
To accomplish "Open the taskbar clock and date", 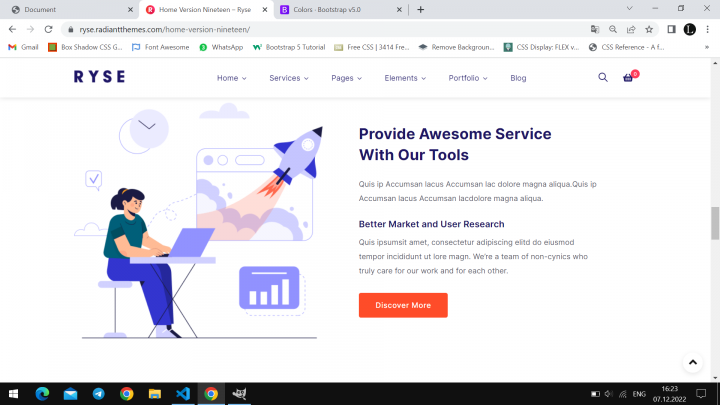I will [x=669, y=394].
